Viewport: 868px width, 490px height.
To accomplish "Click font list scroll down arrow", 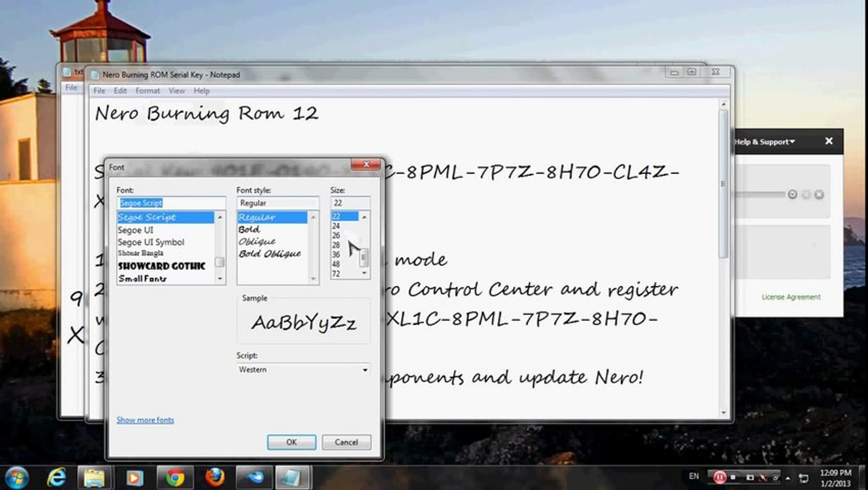I will (220, 279).
